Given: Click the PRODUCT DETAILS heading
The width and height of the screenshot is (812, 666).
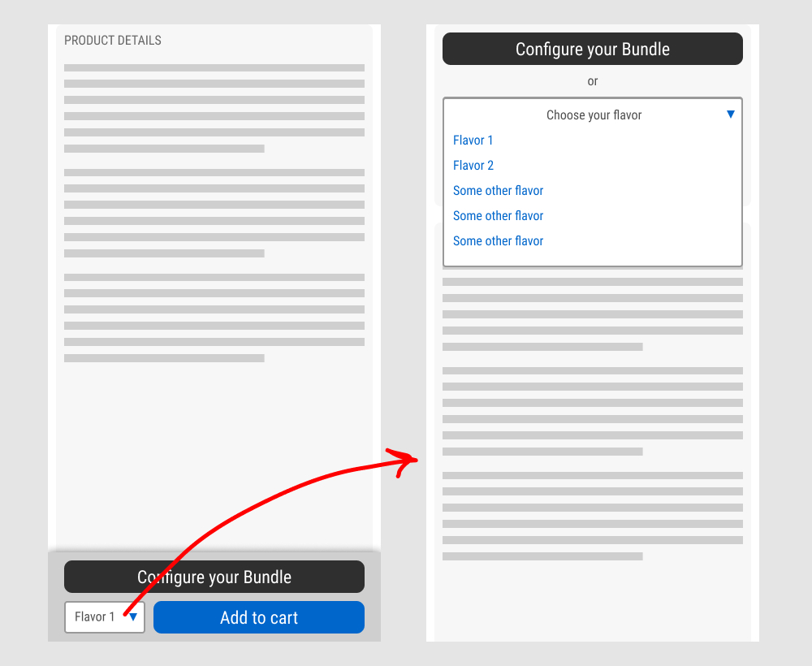Looking at the screenshot, I should click(113, 41).
